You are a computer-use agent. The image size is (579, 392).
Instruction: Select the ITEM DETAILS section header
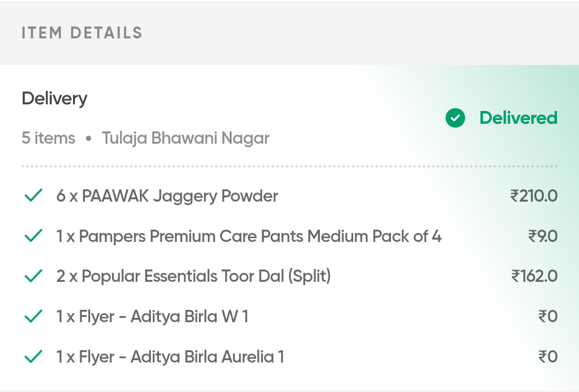coord(82,33)
